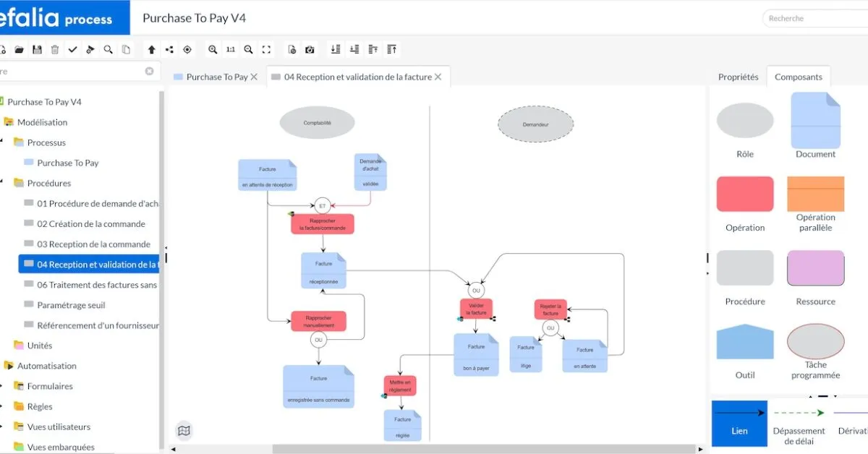Open the minimap icon on canvas

pos(184,431)
